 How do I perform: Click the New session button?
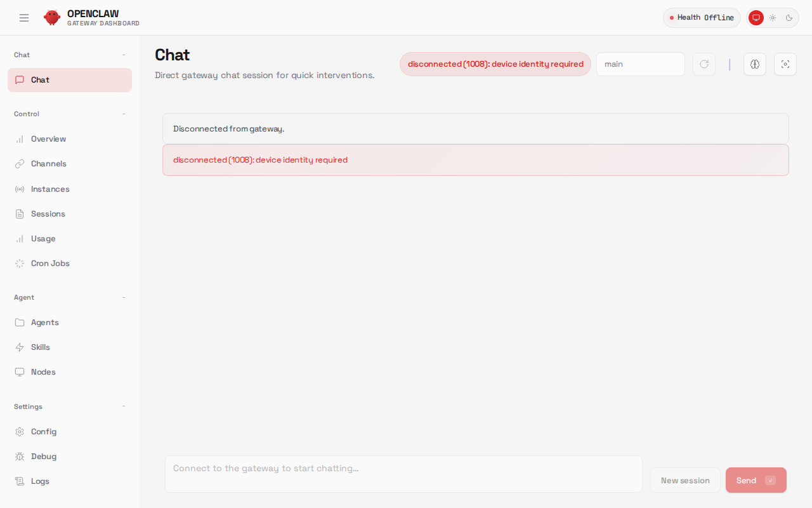click(x=685, y=480)
